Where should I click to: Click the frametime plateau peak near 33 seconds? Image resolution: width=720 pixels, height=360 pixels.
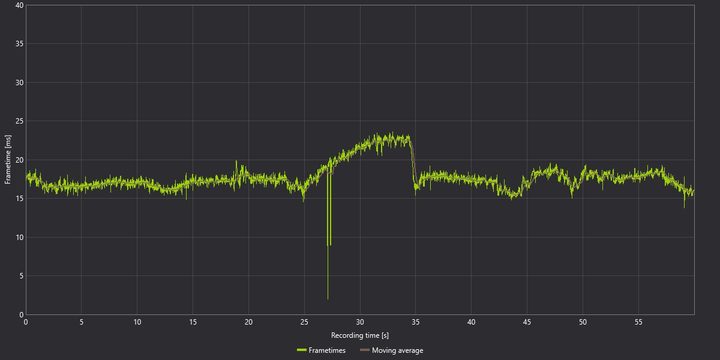coord(392,136)
